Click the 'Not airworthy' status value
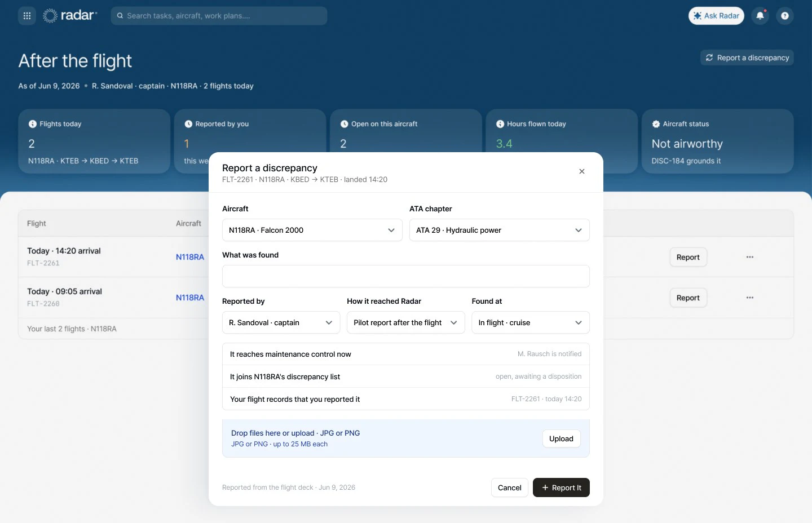812x523 pixels. click(687, 144)
